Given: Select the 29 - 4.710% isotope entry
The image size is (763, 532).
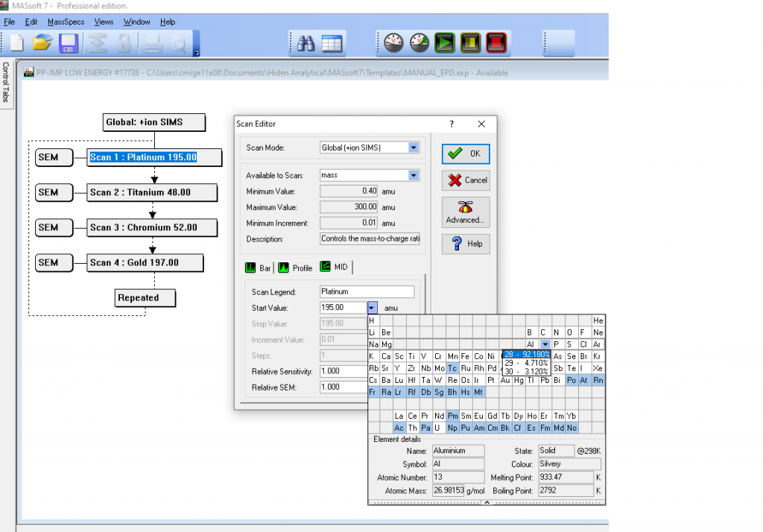Looking at the screenshot, I should click(526, 363).
